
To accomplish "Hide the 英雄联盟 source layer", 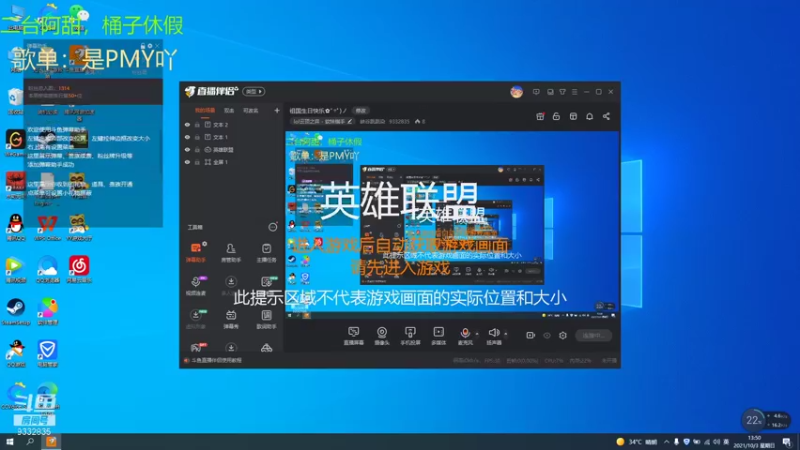I will click(187, 150).
